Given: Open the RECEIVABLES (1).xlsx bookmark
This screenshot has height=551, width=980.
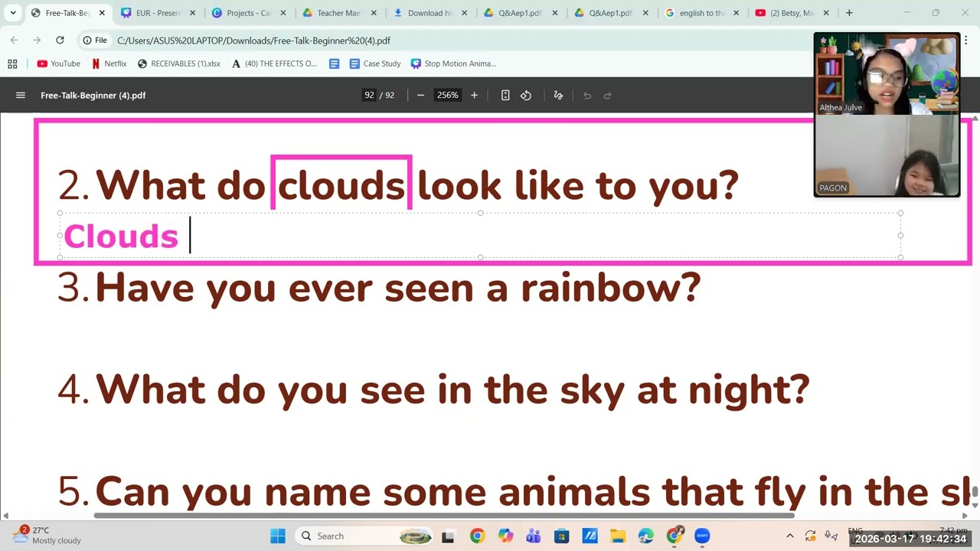Looking at the screenshot, I should coord(179,64).
